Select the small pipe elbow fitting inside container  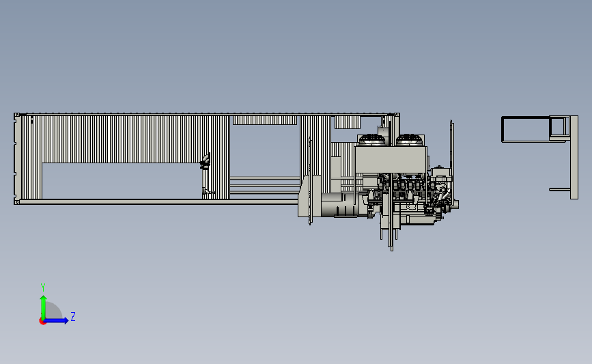[205, 162]
